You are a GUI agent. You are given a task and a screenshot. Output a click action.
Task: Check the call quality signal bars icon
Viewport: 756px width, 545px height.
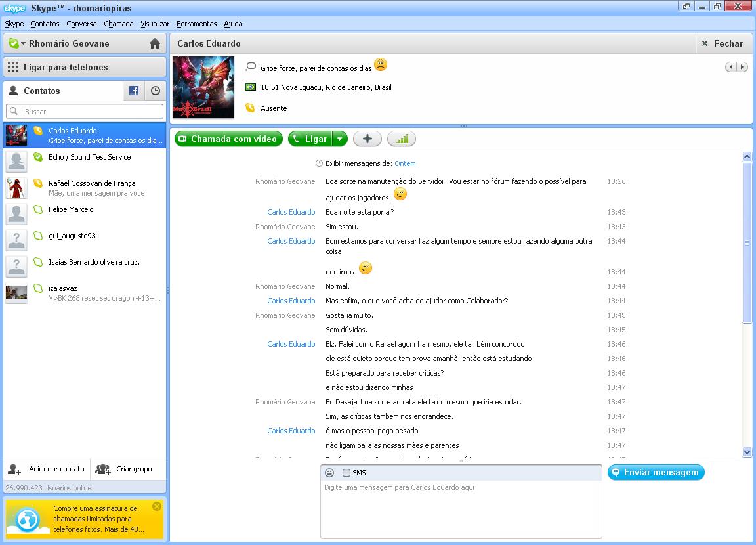coord(402,139)
